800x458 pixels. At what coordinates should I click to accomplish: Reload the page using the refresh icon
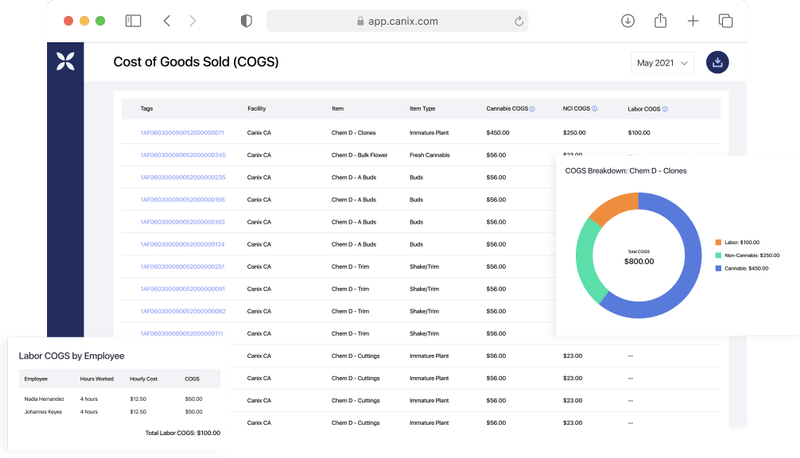coord(519,21)
